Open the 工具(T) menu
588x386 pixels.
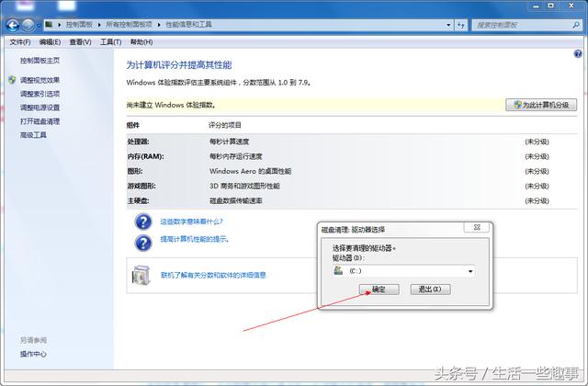(x=110, y=42)
